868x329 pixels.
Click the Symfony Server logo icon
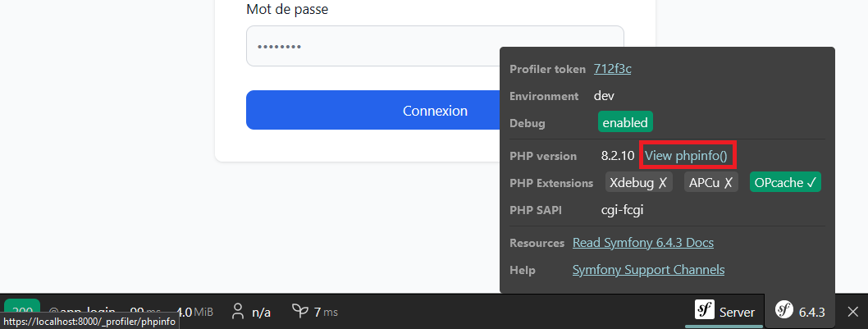tap(705, 311)
